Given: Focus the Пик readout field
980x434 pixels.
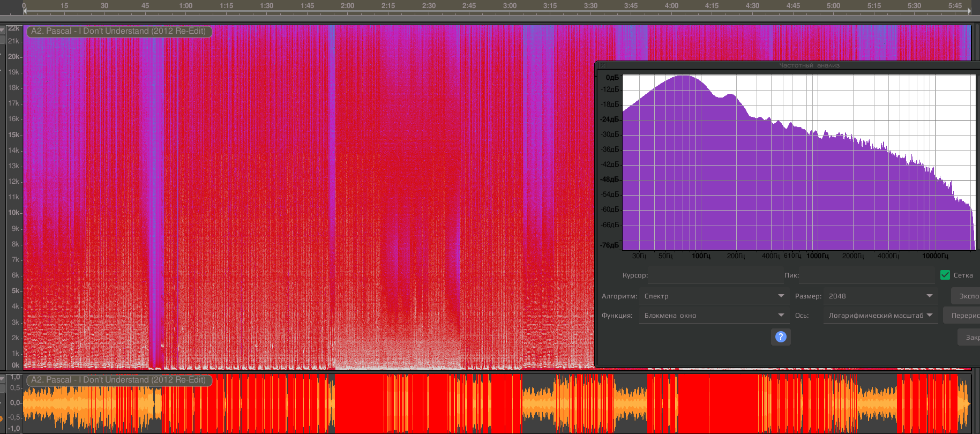Looking at the screenshot, I should [867, 275].
